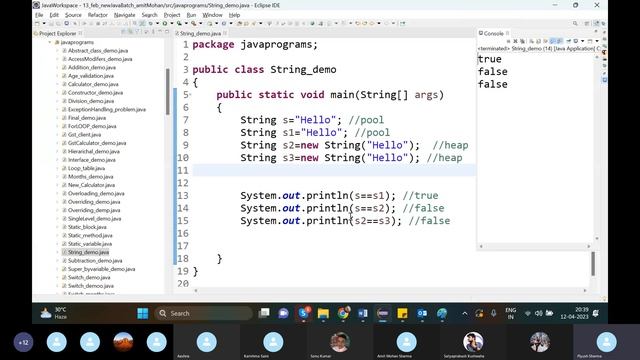Open the Project menu
The height and width of the screenshot is (360, 640).
pos(172,15)
